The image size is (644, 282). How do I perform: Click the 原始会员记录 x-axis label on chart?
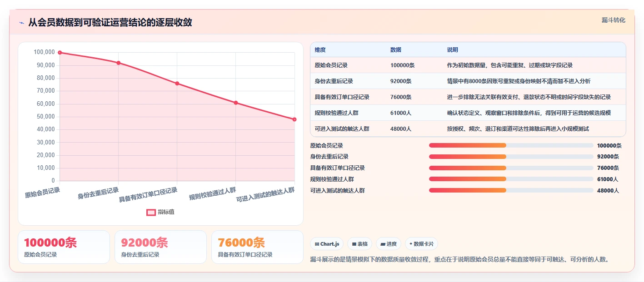click(x=42, y=193)
